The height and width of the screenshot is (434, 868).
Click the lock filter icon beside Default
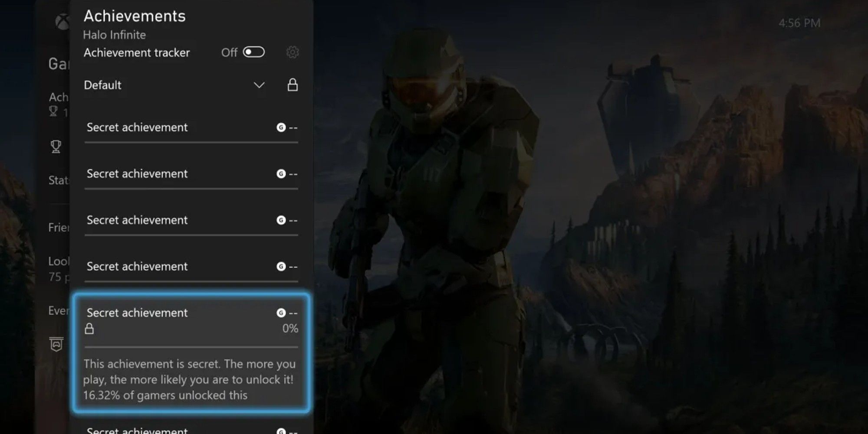coord(293,85)
